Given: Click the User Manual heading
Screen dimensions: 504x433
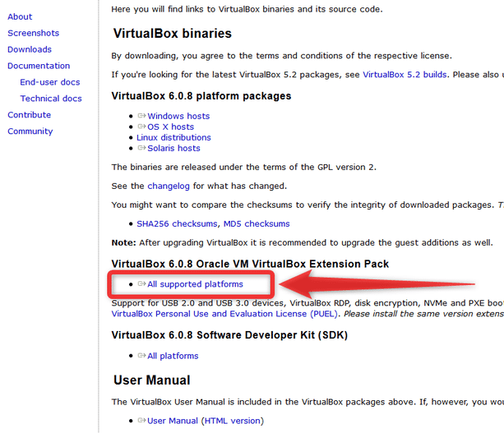Looking at the screenshot, I should click(x=152, y=380).
